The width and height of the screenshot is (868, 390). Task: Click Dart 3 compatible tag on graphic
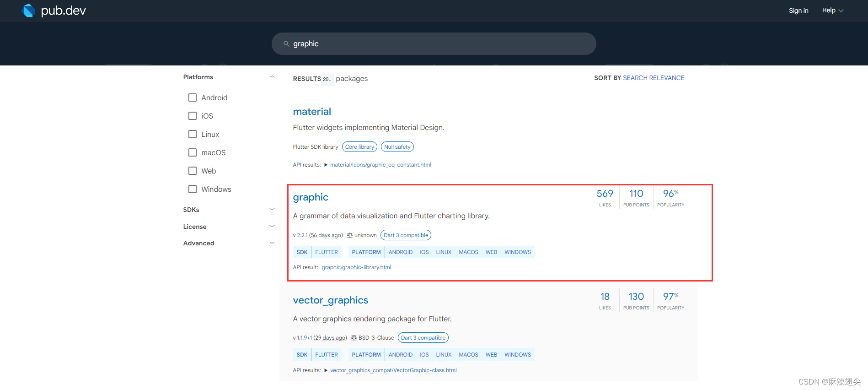tap(406, 235)
